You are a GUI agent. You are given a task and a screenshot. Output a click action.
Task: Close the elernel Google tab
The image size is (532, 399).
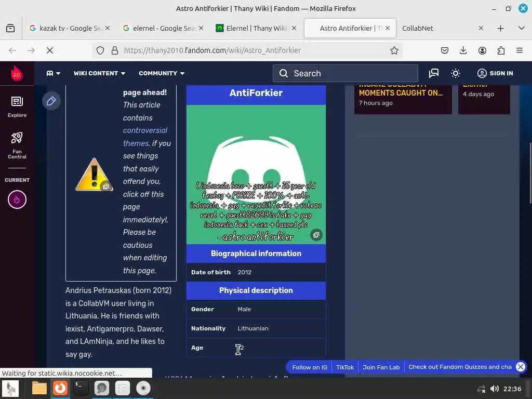point(201,28)
